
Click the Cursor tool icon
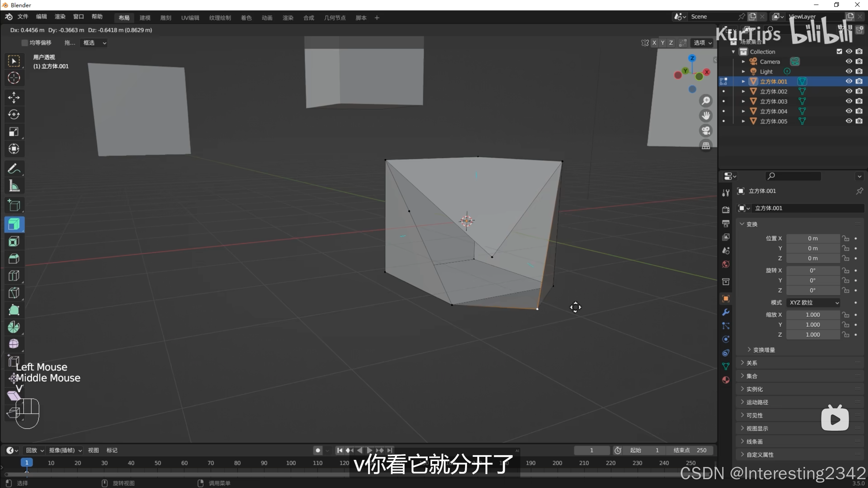(14, 78)
